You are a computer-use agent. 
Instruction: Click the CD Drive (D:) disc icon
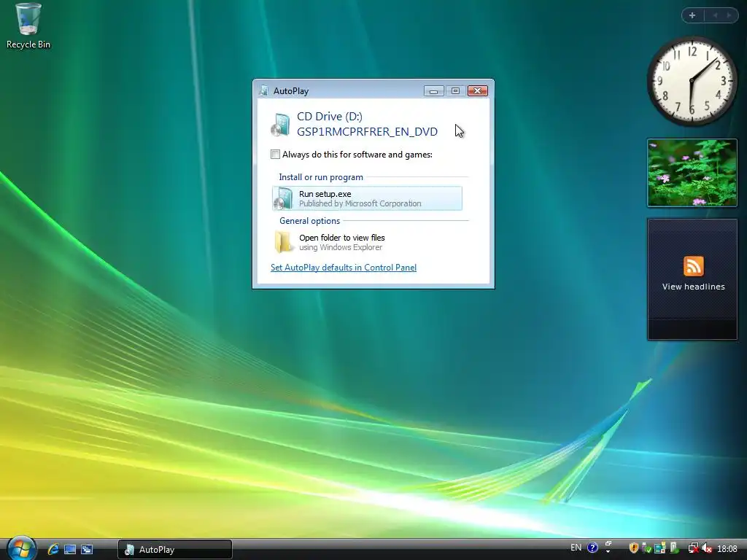[x=281, y=124]
